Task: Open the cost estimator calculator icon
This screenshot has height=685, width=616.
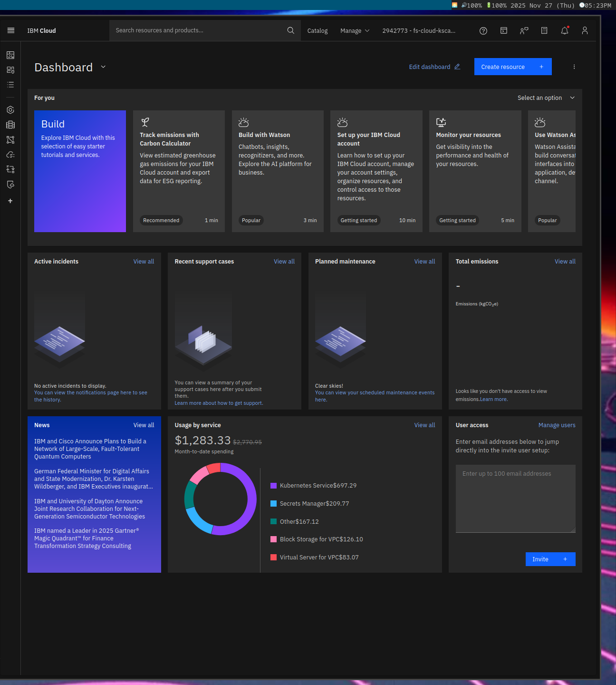Action: (544, 30)
